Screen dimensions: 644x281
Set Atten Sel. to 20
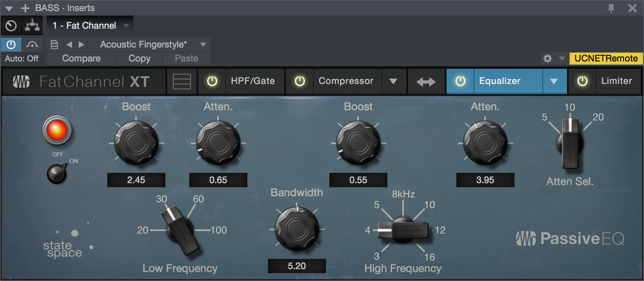598,117
